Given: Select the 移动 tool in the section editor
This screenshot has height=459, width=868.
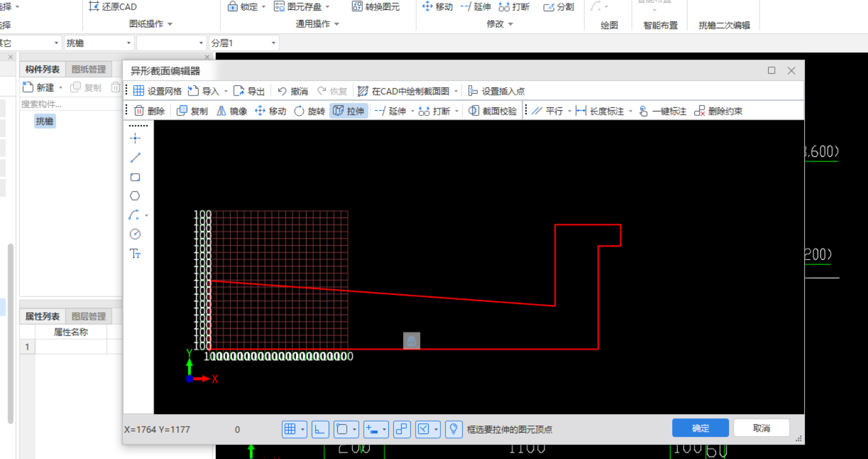Looking at the screenshot, I should [x=271, y=111].
